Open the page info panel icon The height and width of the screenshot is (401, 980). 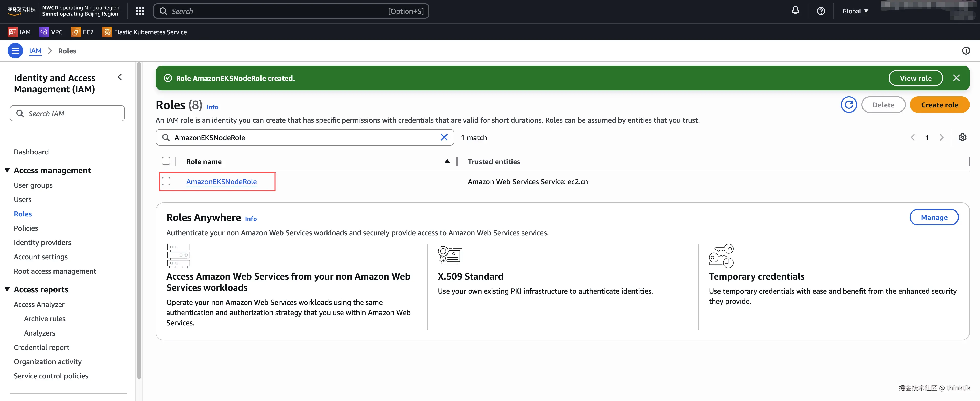tap(966, 51)
